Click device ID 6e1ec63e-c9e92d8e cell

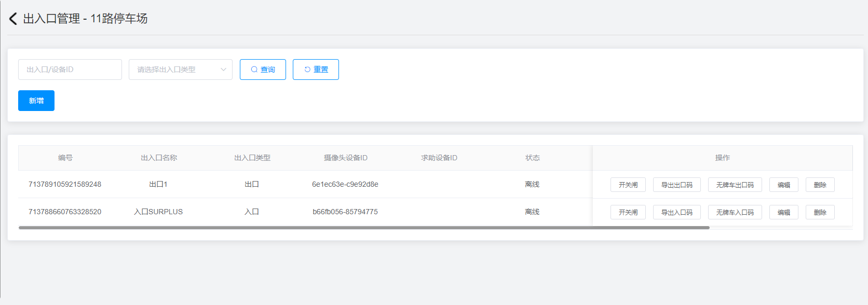pyautogui.click(x=345, y=184)
